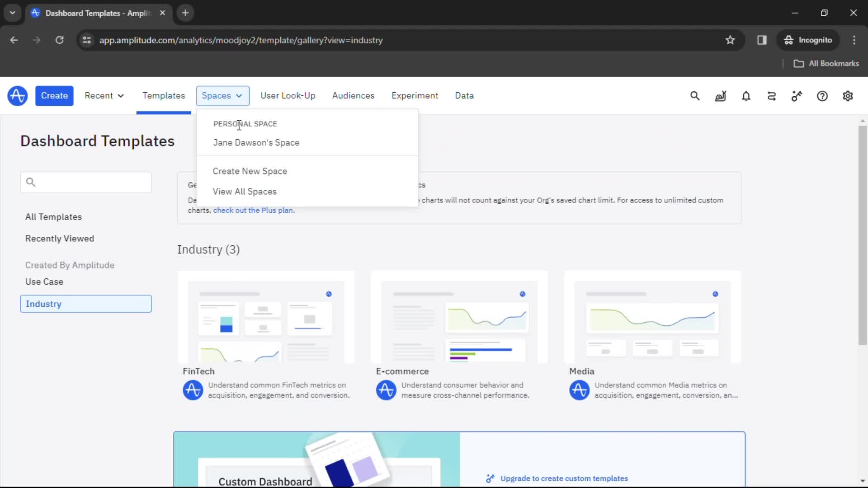The height and width of the screenshot is (488, 868).
Task: Go to Audiences
Action: point(353,96)
